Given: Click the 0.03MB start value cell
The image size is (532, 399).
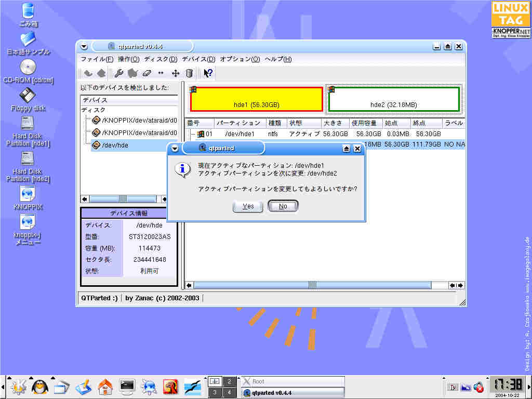Looking at the screenshot, I should tap(398, 134).
